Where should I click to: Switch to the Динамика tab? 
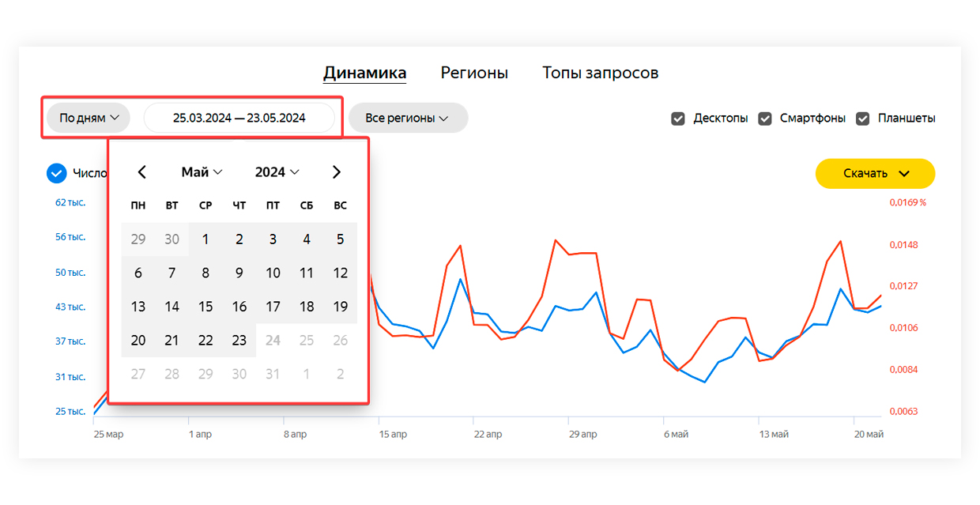[364, 73]
